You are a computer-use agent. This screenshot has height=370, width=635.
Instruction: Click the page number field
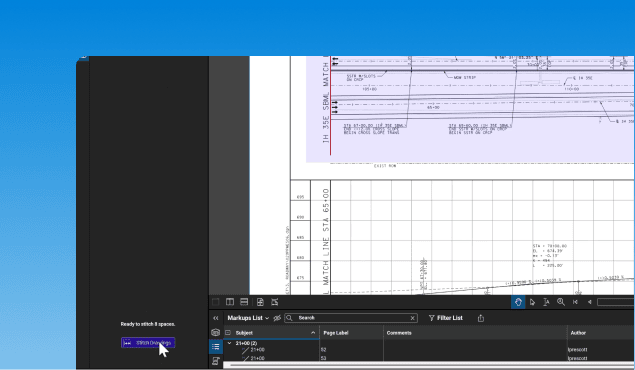616,302
